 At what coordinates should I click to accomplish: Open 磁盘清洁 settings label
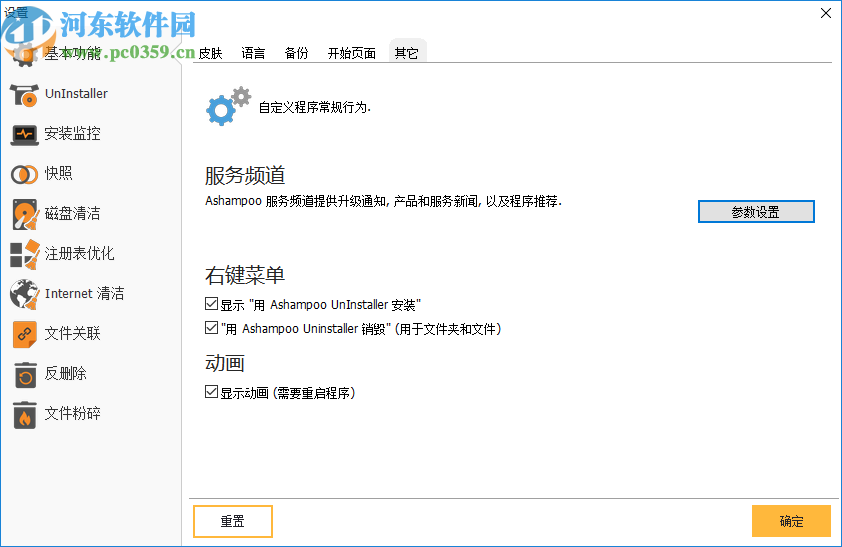[72, 213]
